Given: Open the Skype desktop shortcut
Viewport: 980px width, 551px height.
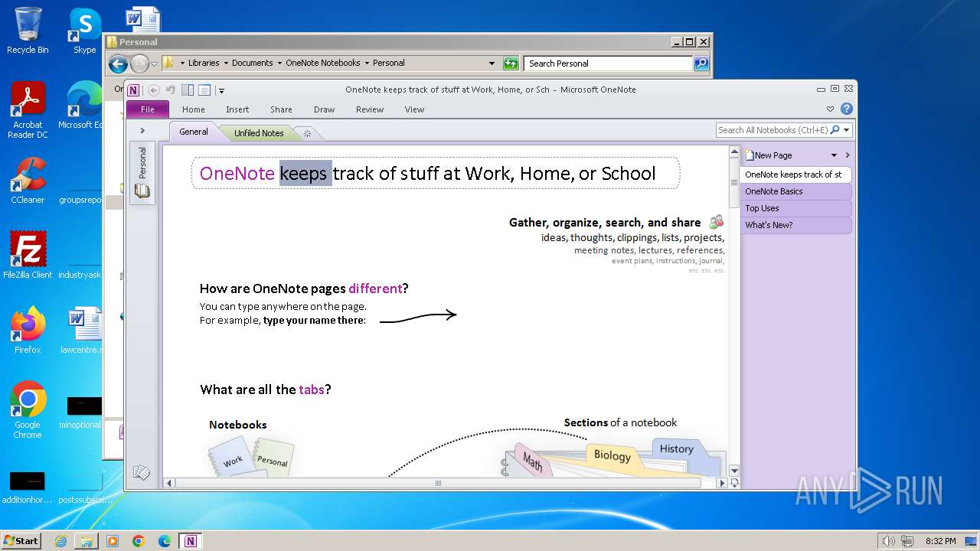Looking at the screenshot, I should click(84, 31).
